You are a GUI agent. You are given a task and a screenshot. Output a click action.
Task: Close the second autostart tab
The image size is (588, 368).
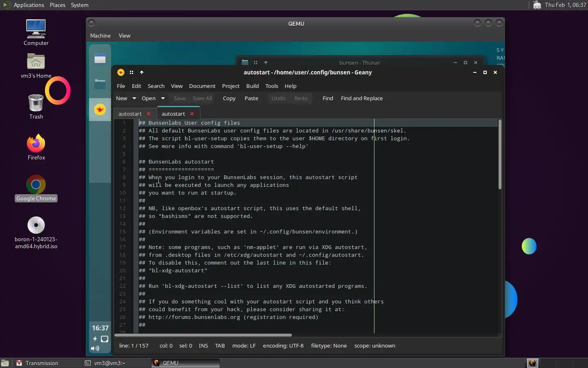coord(192,114)
